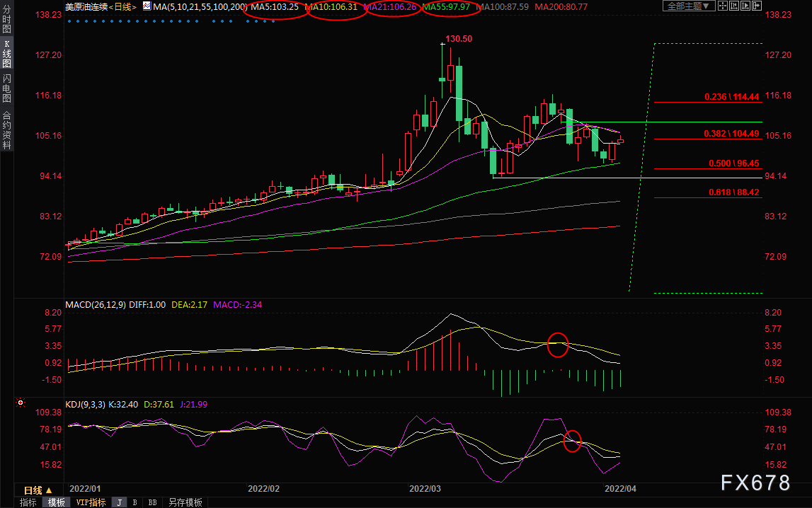Screen dimensions: 812x508
Task: Toggle the BB template button
Action: tap(152, 502)
